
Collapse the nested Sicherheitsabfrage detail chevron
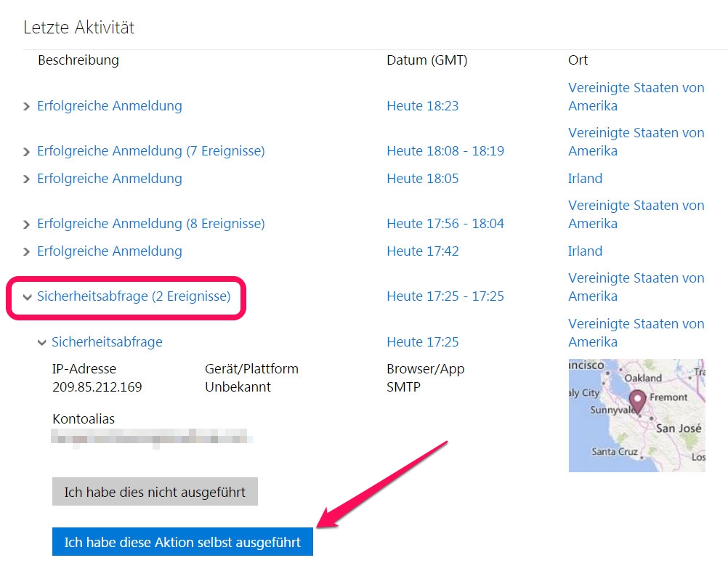pos(41,343)
